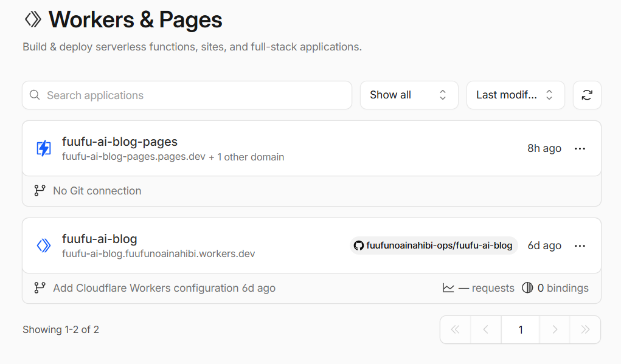This screenshot has width=621, height=364.
Task: Open more options for fuufu-ai-blog
Action: (x=580, y=246)
